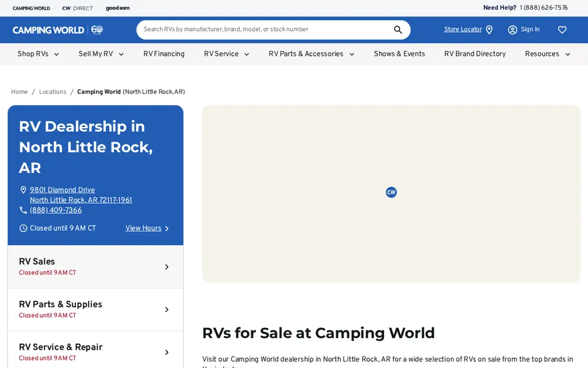Open the RV Parts & Supplies chevron

pyautogui.click(x=167, y=310)
